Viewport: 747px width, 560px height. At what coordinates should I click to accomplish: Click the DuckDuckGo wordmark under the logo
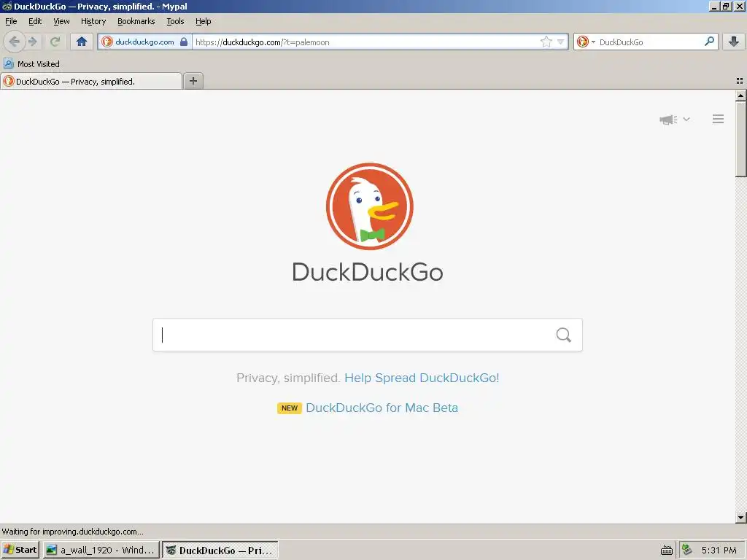pyautogui.click(x=368, y=272)
